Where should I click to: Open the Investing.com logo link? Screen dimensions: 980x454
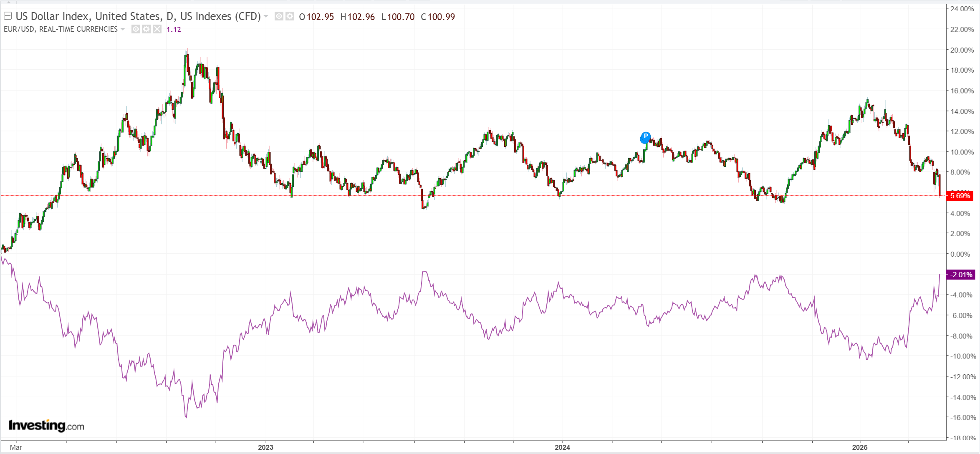point(46,426)
